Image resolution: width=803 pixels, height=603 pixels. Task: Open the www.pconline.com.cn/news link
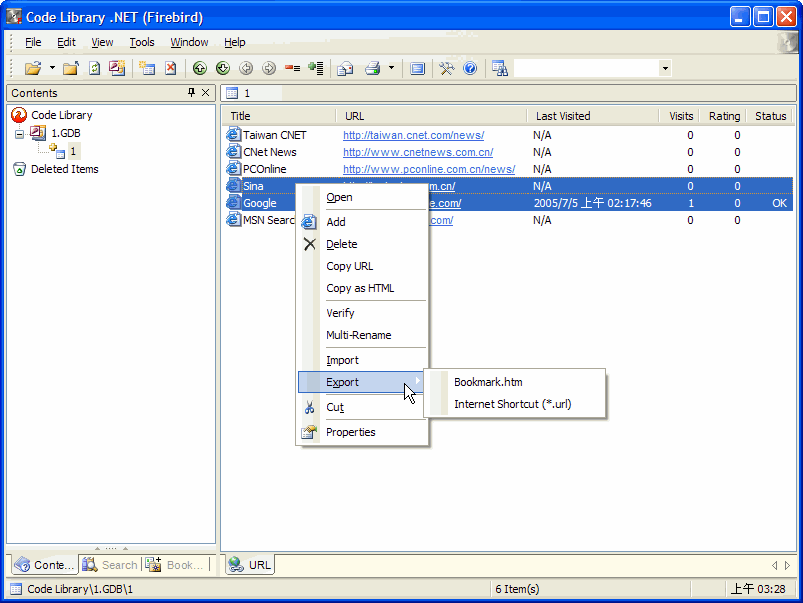(x=429, y=169)
